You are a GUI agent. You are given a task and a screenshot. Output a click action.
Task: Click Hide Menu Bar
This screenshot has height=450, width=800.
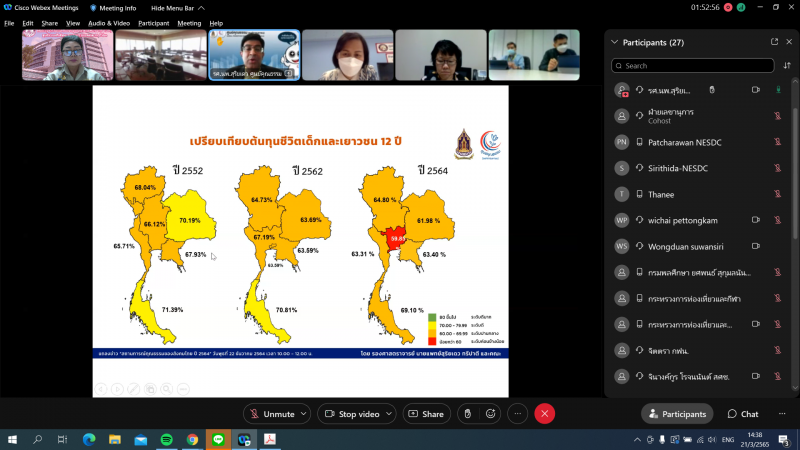click(x=178, y=8)
